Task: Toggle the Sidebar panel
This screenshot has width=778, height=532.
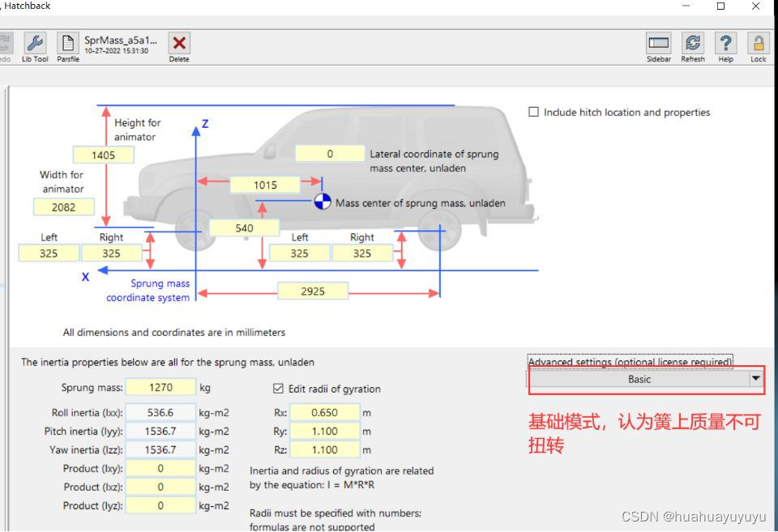Action: pos(658,45)
